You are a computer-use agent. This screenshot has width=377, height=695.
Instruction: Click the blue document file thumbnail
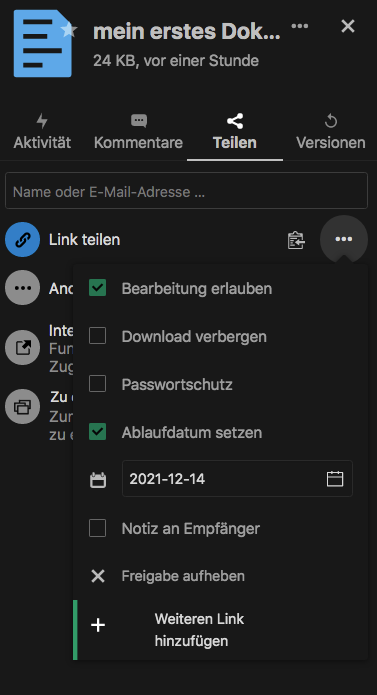click(x=43, y=43)
